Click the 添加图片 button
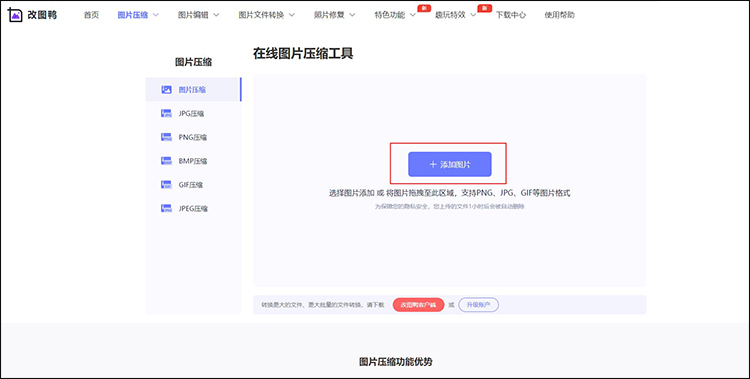Screen dimensions: 750x379 click(450, 164)
